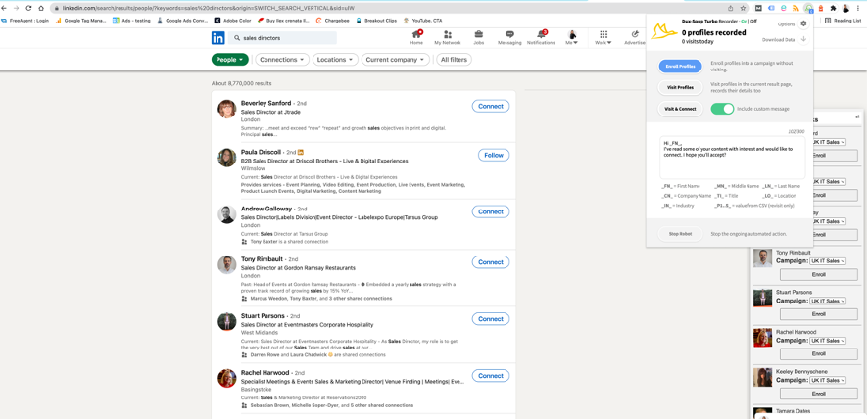Open the Work apps grid icon
Screen dimensions: 868x419
pos(603,34)
